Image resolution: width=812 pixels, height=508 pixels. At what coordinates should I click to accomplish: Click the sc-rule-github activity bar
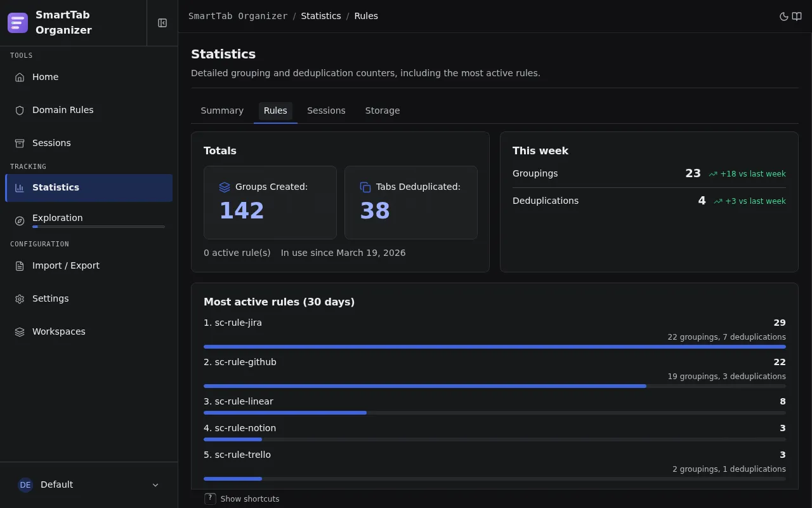[495, 386]
